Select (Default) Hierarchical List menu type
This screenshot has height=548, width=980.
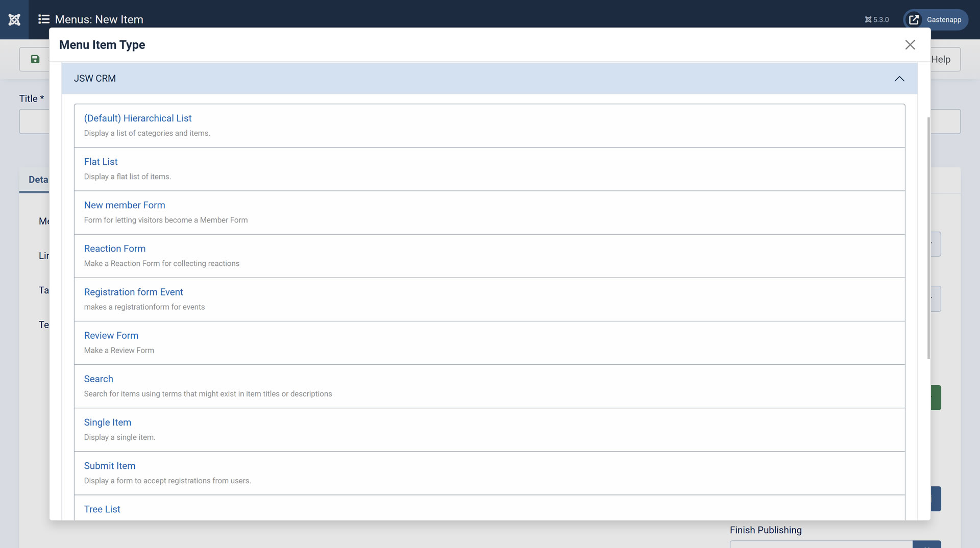tap(138, 118)
